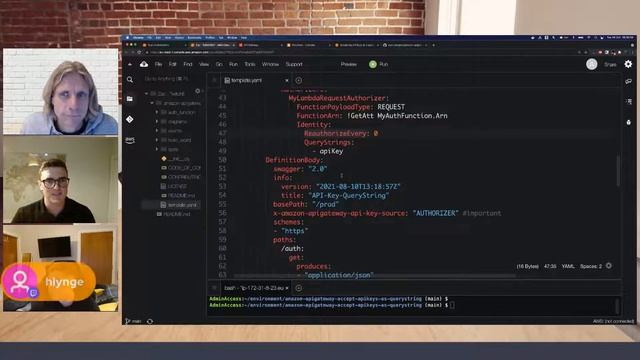Open Preferences gear icon at top right

click(x=628, y=64)
